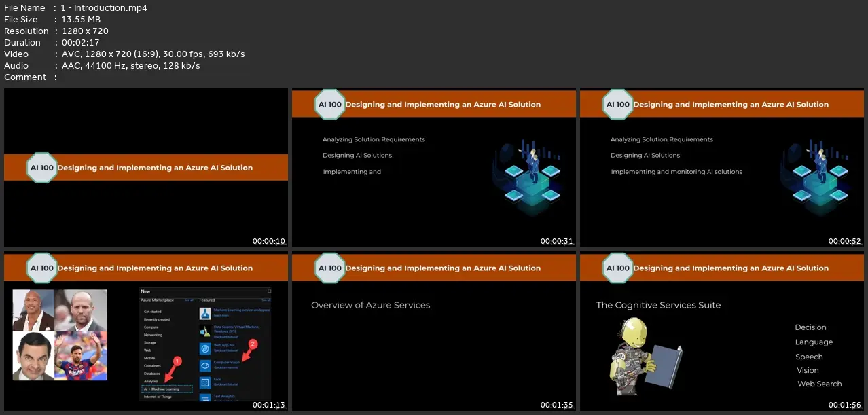The width and height of the screenshot is (868, 415).
Task: Open Get started in Azure Marketplace list
Action: (152, 312)
